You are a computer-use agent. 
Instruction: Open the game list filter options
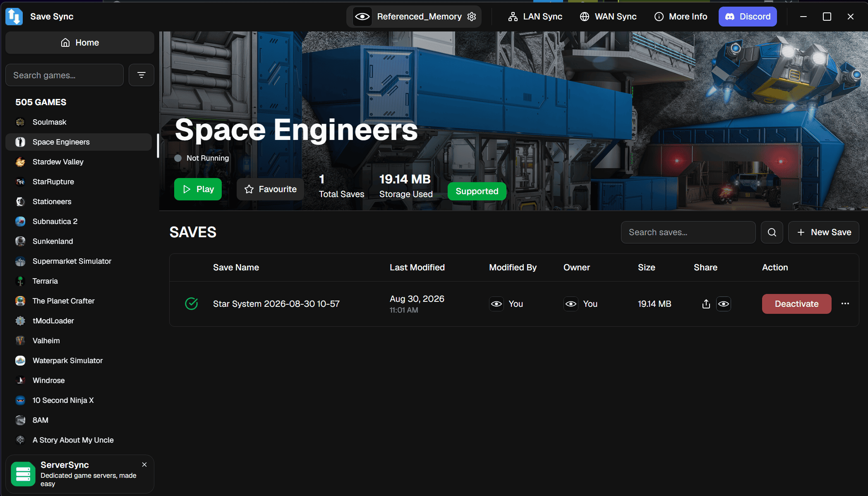tap(141, 75)
